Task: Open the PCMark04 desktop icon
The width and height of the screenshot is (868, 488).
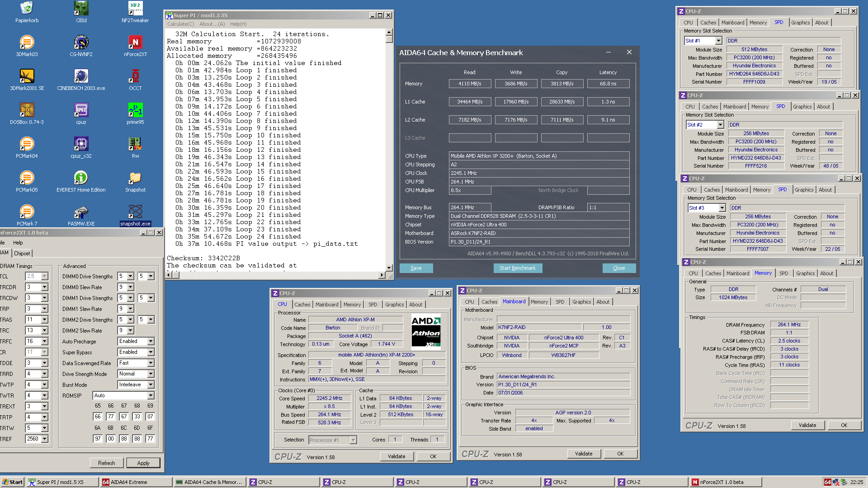Action: click(27, 147)
